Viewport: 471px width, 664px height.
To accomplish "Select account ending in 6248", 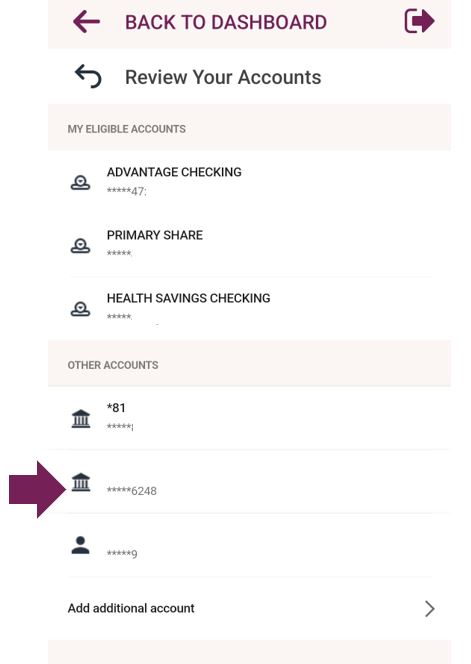I will tap(249, 482).
